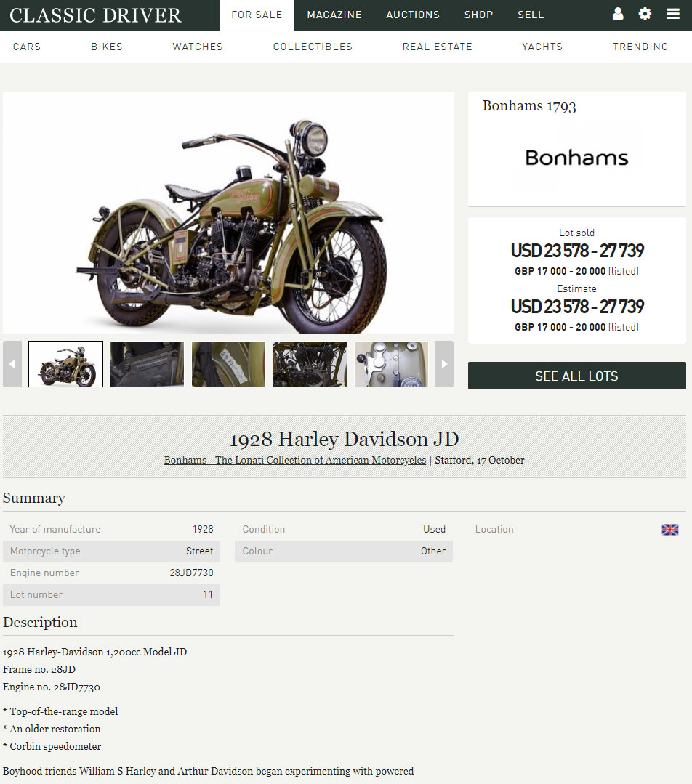This screenshot has width=692, height=784.
Task: Select the engine close-up thumbnail
Action: point(310,364)
